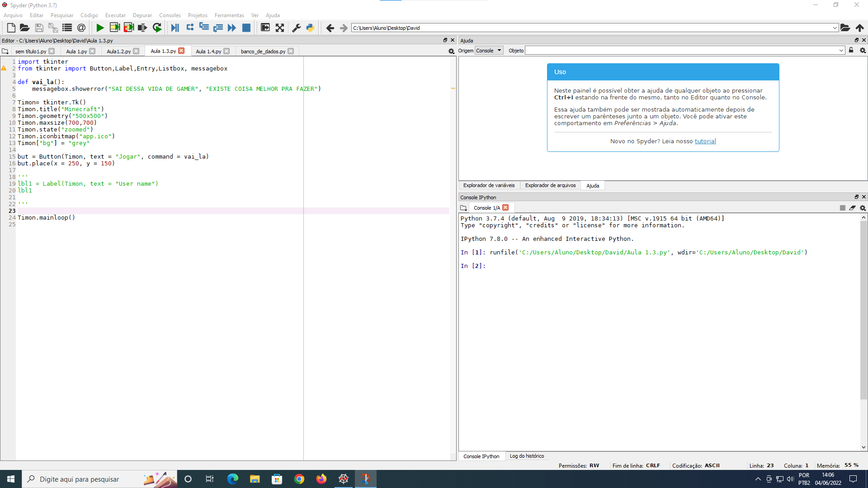Run the current cell
Viewport: 868px width, 488px height.
point(114,28)
